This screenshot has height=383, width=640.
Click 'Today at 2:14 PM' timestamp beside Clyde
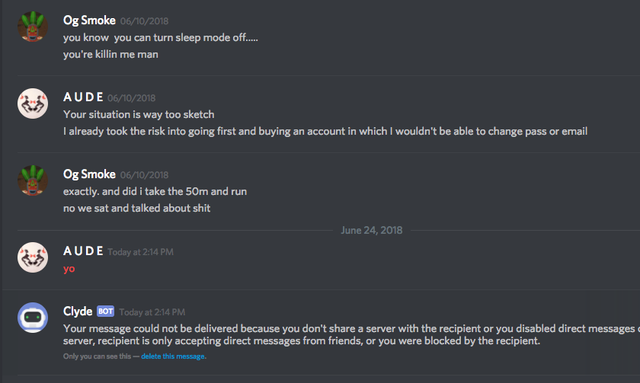pos(152,312)
